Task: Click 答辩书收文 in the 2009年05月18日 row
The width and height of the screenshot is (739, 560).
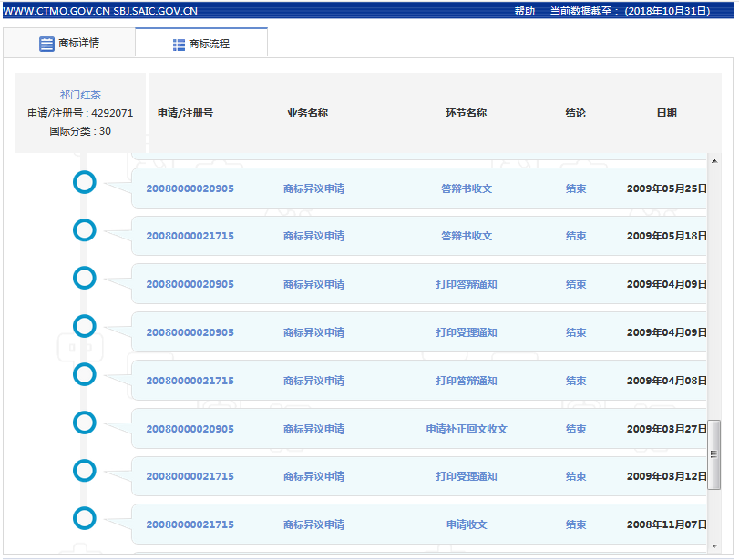Action: pyautogui.click(x=467, y=236)
